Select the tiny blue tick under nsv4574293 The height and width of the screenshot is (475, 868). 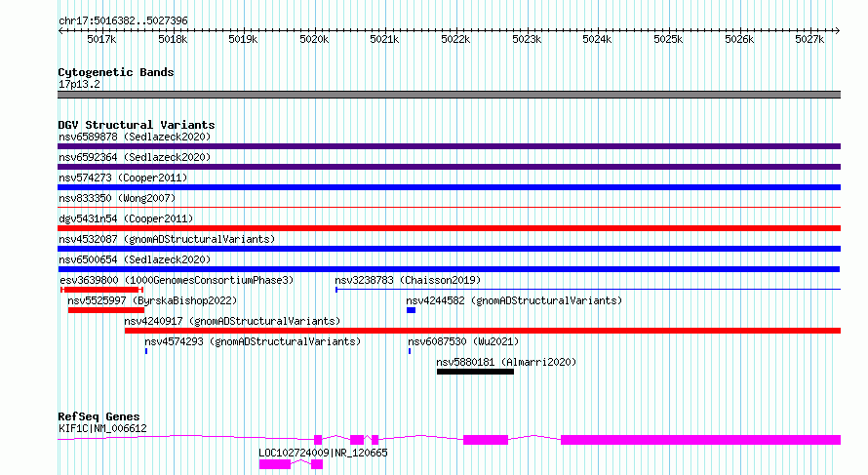[146, 351]
